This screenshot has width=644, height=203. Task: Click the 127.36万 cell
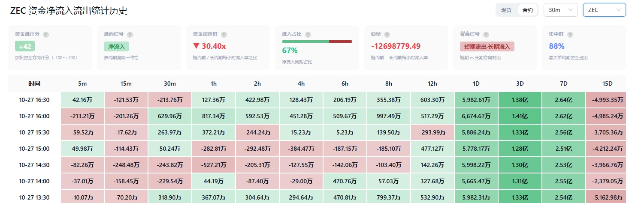click(x=214, y=100)
